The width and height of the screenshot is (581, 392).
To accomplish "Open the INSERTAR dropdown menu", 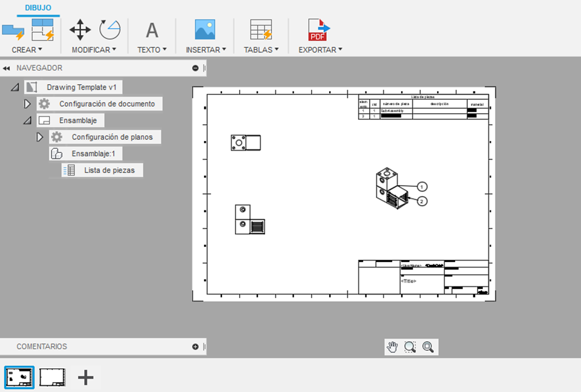I will coord(206,50).
